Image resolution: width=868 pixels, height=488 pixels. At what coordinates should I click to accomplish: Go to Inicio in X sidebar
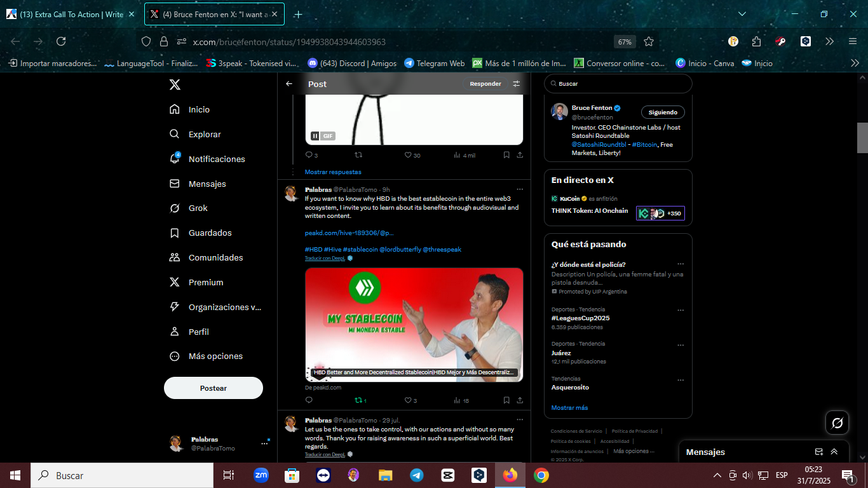point(189,109)
